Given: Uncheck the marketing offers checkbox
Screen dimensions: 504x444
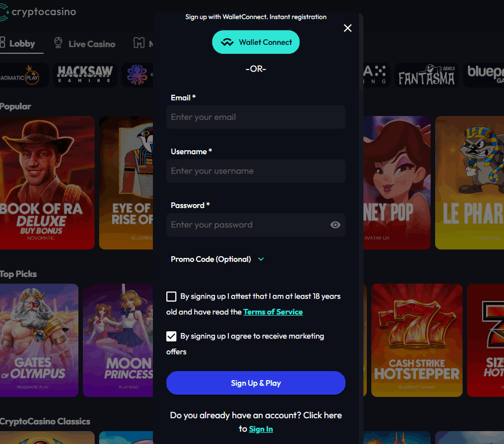Looking at the screenshot, I should click(x=171, y=336).
